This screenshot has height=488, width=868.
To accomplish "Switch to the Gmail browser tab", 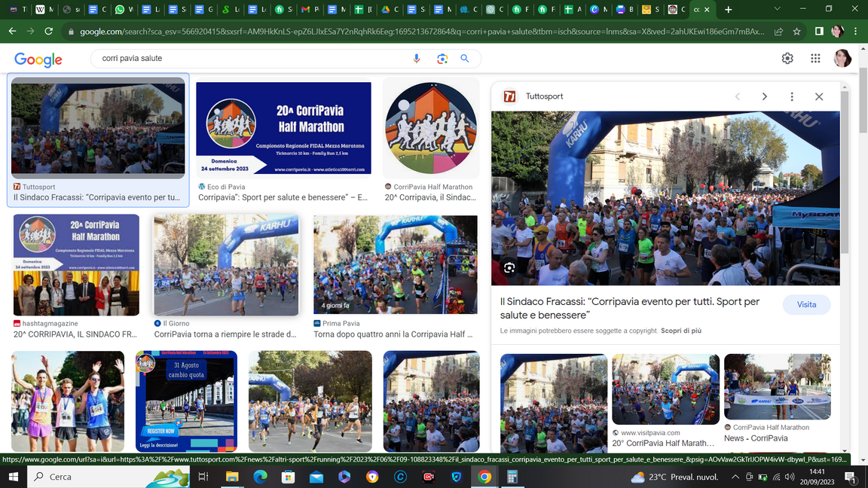I will click(x=310, y=9).
